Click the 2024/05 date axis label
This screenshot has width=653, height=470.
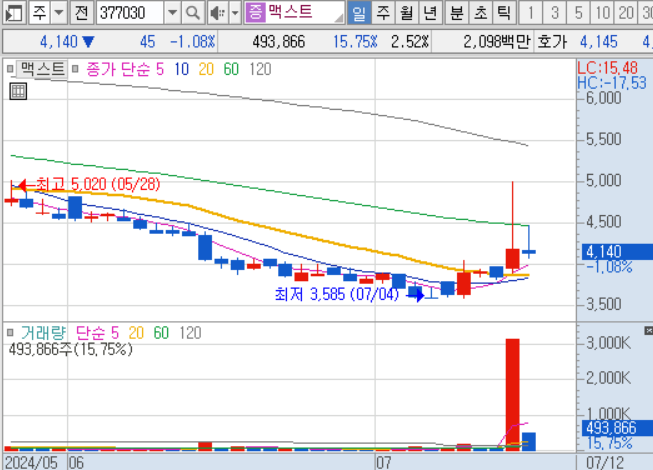click(31, 463)
